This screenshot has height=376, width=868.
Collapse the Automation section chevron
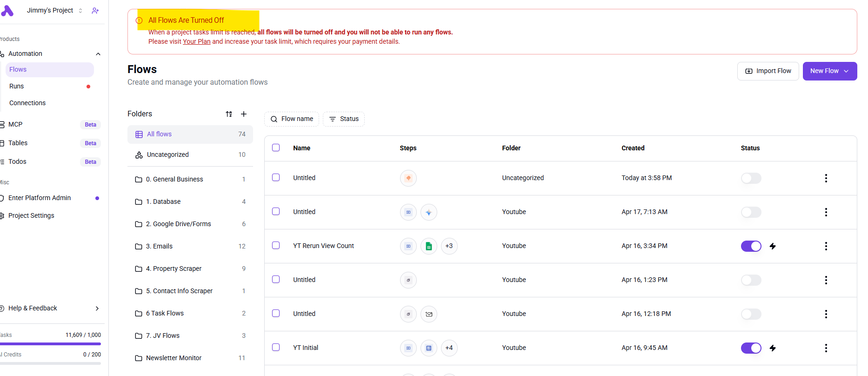(98, 54)
